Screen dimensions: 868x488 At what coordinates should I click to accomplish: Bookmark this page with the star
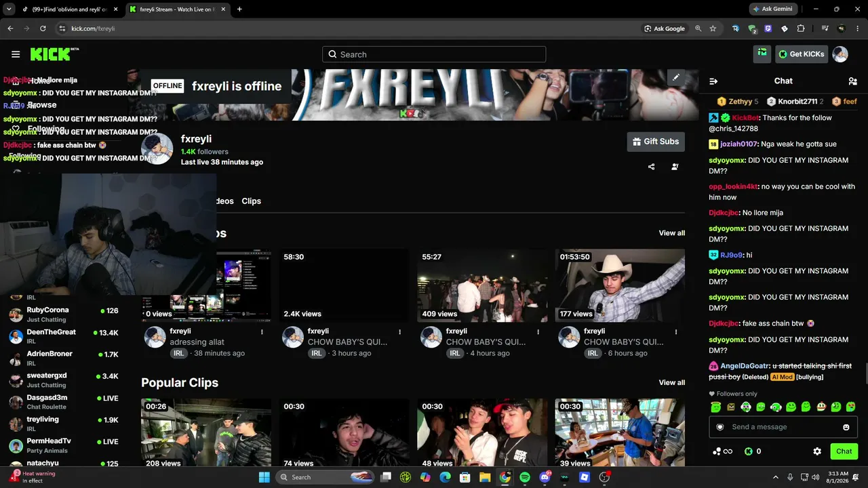(x=713, y=28)
